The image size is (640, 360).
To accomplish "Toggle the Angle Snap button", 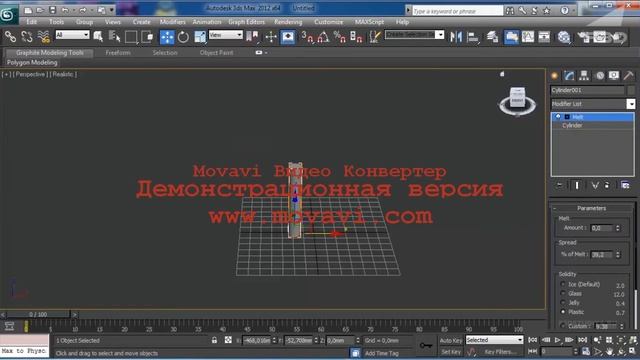I will (323, 37).
